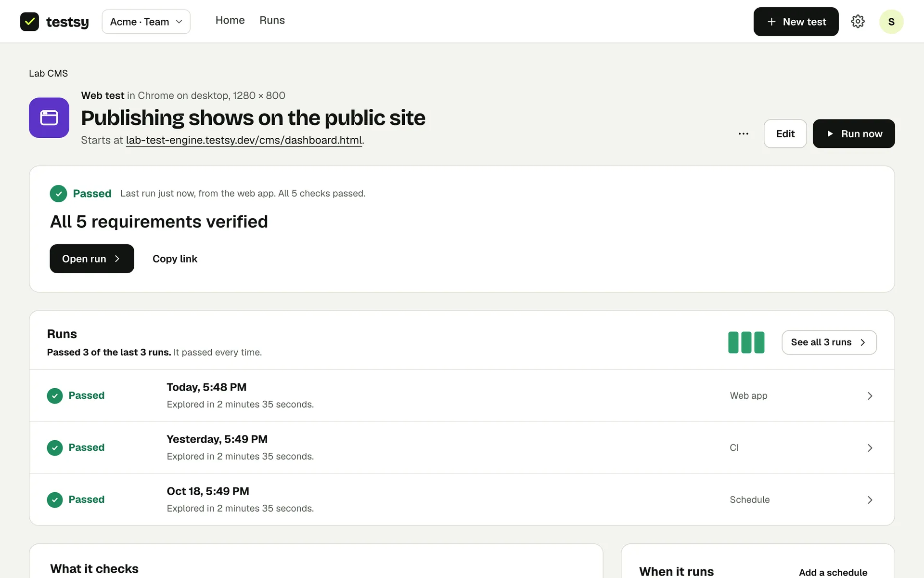The image size is (924, 578).
Task: Click the green Passed check icon in summary card
Action: tap(58, 194)
